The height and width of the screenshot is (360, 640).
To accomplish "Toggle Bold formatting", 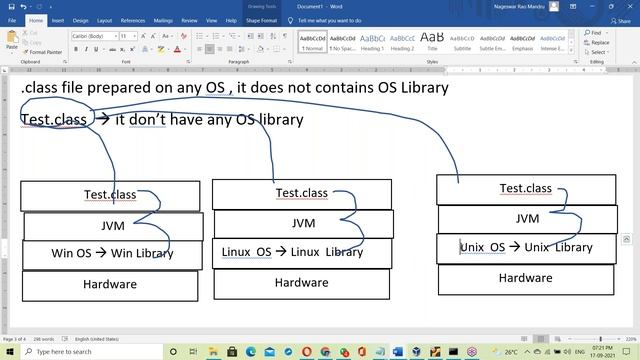I will 76,49.
